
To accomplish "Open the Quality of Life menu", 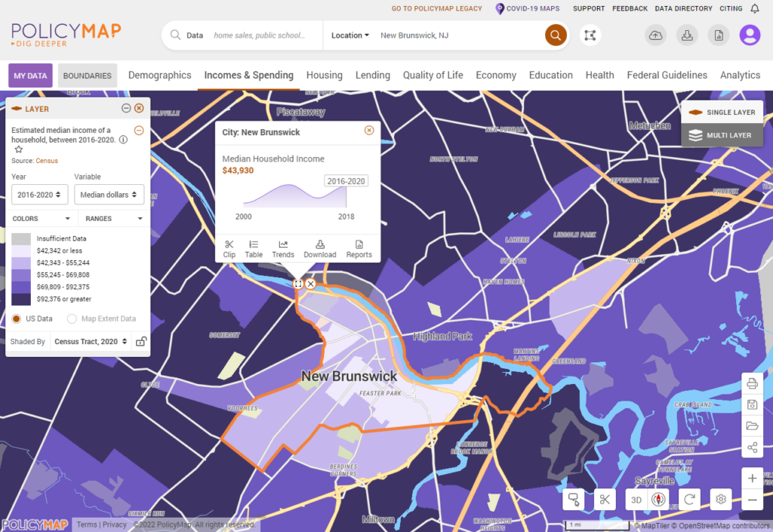I will (433, 75).
